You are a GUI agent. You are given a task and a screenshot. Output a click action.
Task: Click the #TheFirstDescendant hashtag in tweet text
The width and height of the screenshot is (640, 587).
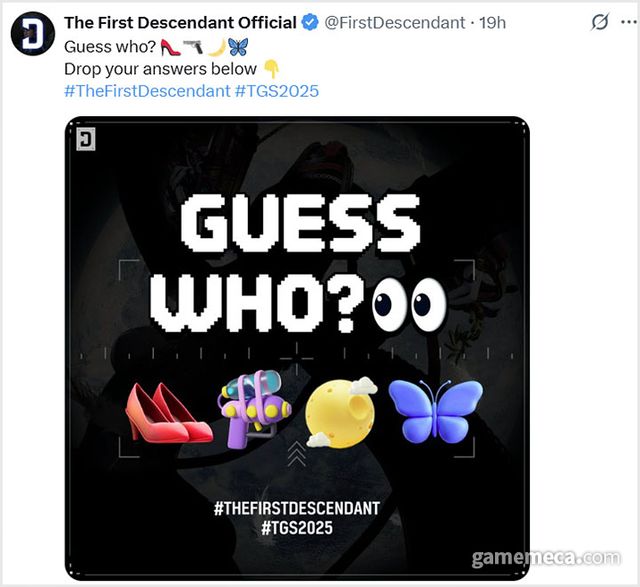(x=146, y=91)
